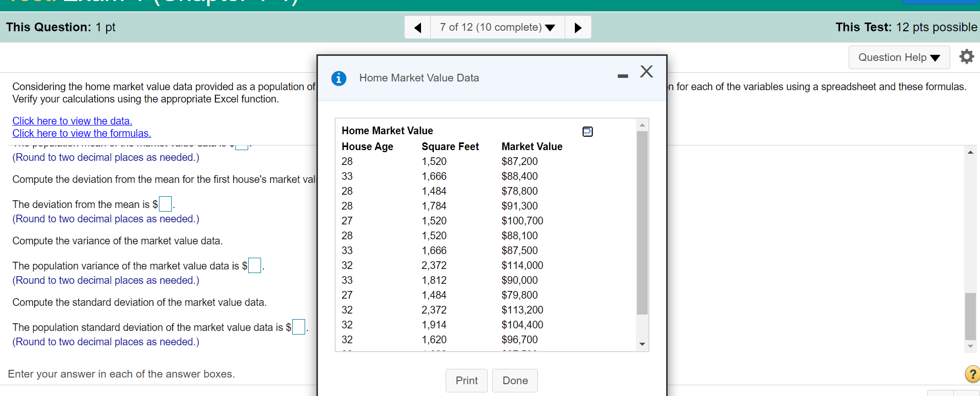Select the $88,100 market value cell
The height and width of the screenshot is (396, 980).
coord(519,236)
